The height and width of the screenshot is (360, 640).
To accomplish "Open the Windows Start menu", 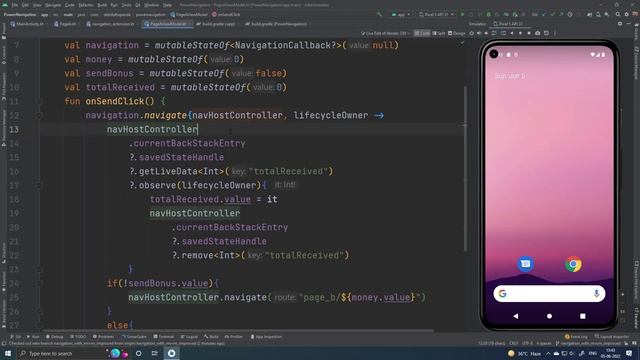I will [x=8, y=353].
